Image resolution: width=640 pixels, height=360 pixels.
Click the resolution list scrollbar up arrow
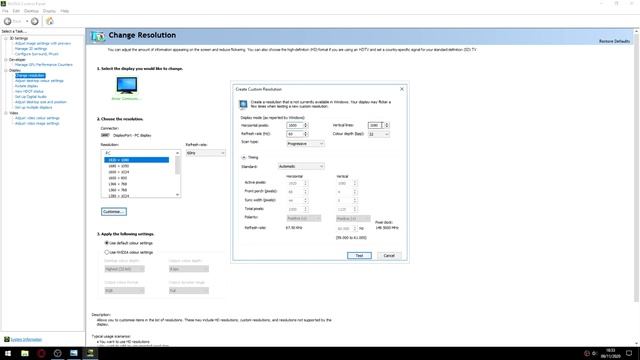pos(178,153)
